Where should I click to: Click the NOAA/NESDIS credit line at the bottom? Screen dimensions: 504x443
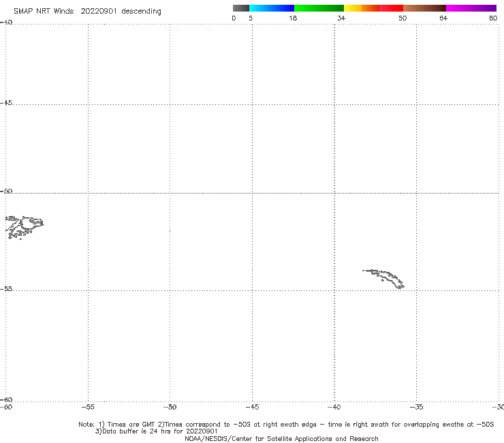coord(281,438)
